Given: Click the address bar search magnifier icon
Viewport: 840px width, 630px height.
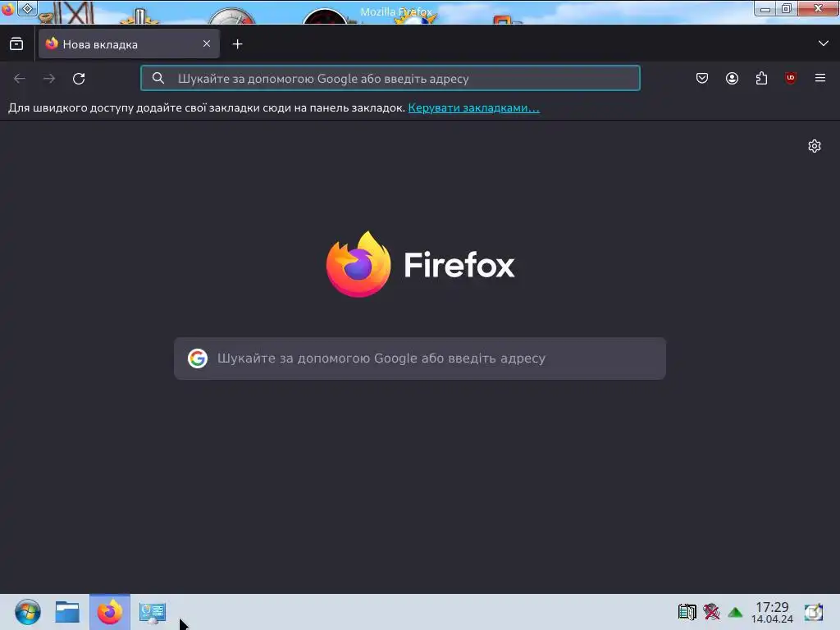Looking at the screenshot, I should tap(158, 78).
